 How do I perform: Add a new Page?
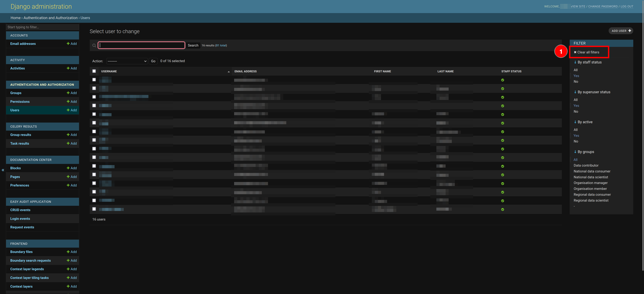coord(72,177)
